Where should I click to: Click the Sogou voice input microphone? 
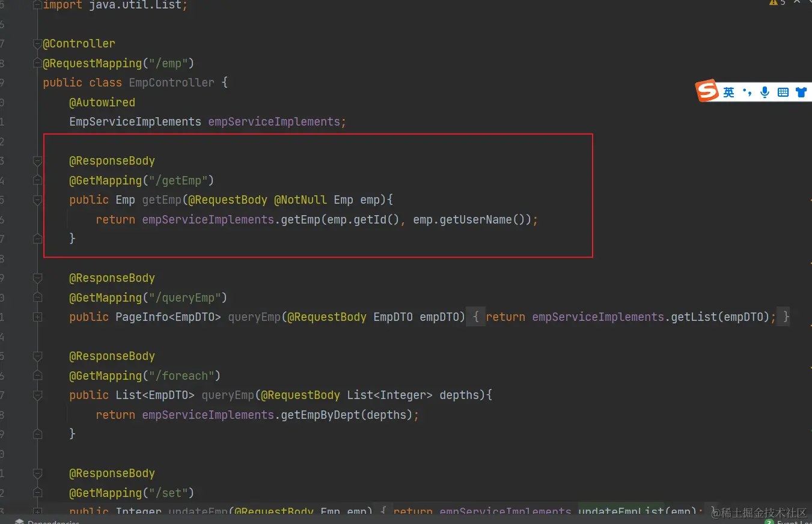pyautogui.click(x=765, y=92)
